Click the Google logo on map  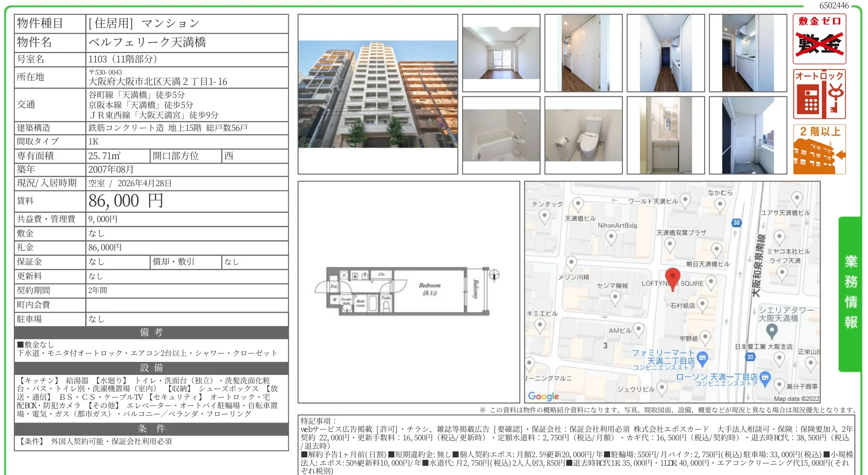coord(543,396)
